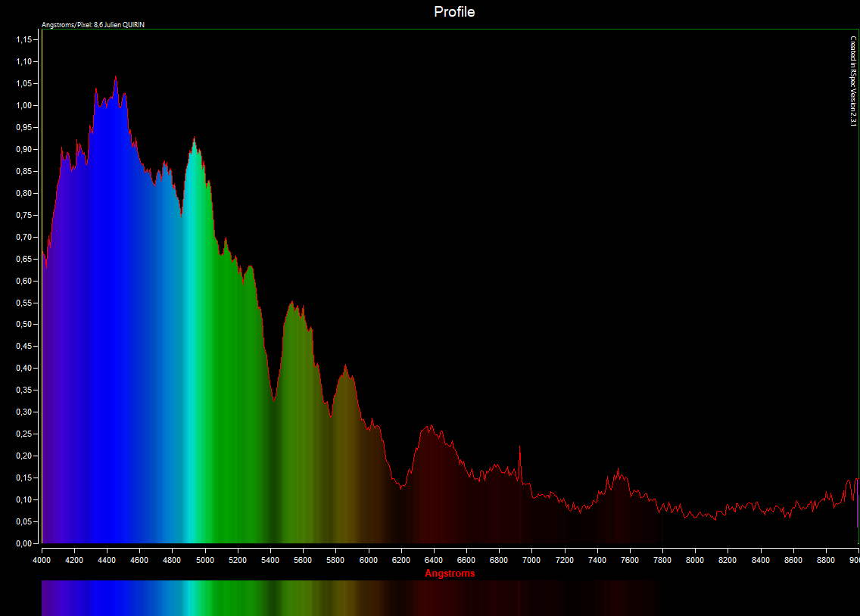Image resolution: width=860 pixels, height=616 pixels.
Task: Click the 0,50 y-axis label
Action: (23, 325)
